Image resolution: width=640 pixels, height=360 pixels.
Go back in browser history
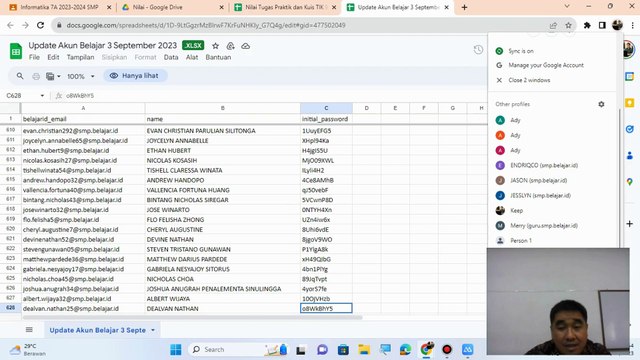click(10, 25)
